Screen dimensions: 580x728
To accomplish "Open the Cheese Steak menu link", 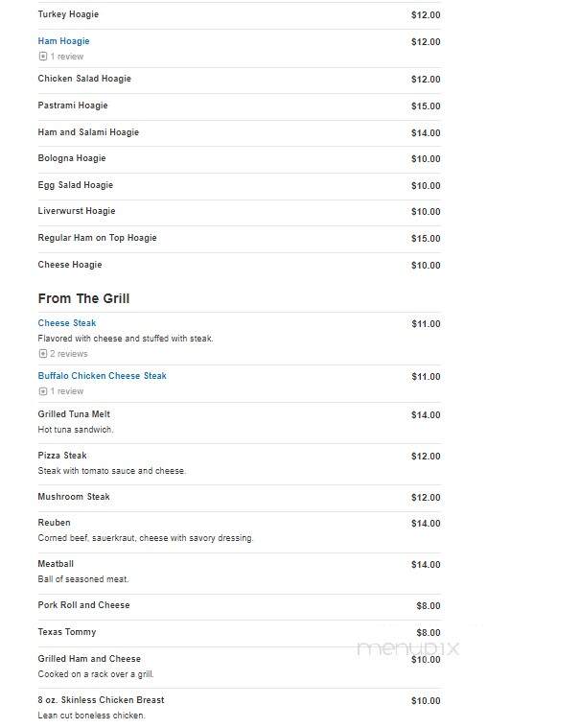I will (x=67, y=322).
